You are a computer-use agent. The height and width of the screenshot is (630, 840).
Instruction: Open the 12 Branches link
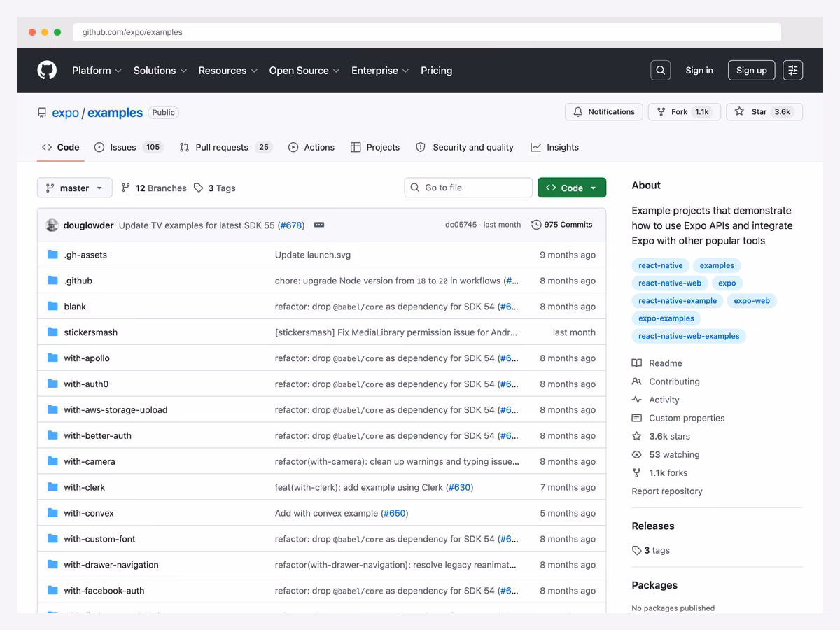pyautogui.click(x=154, y=188)
